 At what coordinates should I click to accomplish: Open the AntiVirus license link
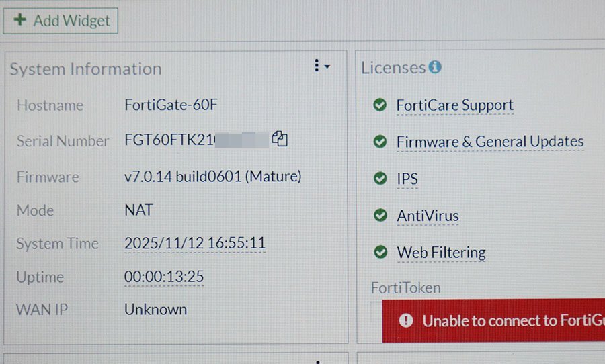tap(428, 216)
